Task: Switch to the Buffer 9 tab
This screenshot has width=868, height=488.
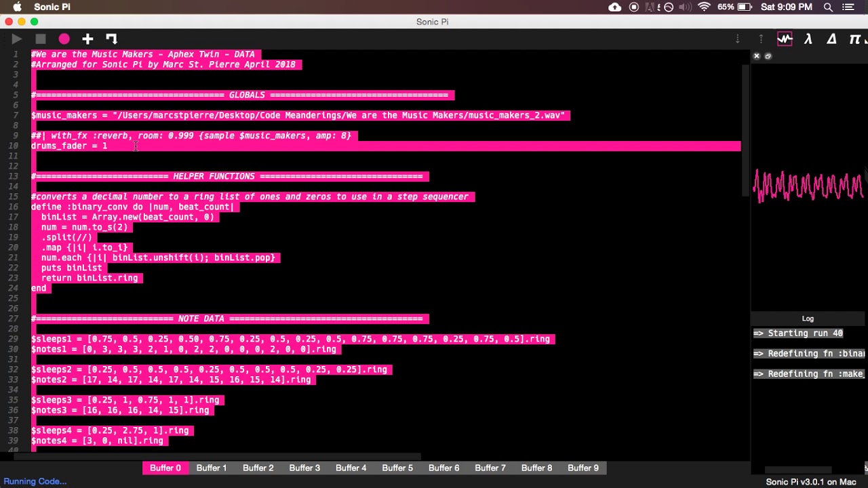Action: [x=583, y=468]
